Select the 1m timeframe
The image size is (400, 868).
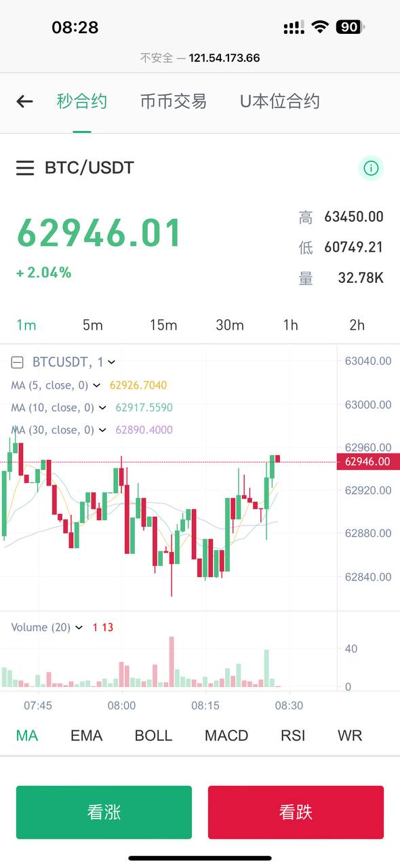26,325
